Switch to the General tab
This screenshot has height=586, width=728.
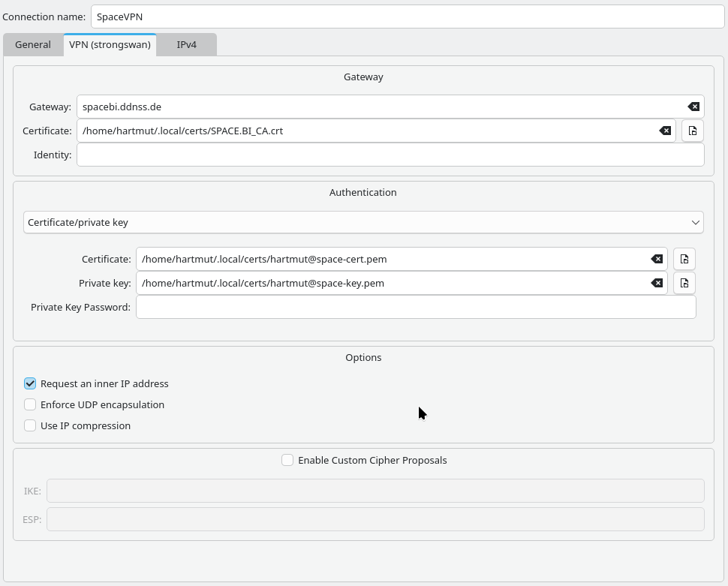tap(33, 44)
